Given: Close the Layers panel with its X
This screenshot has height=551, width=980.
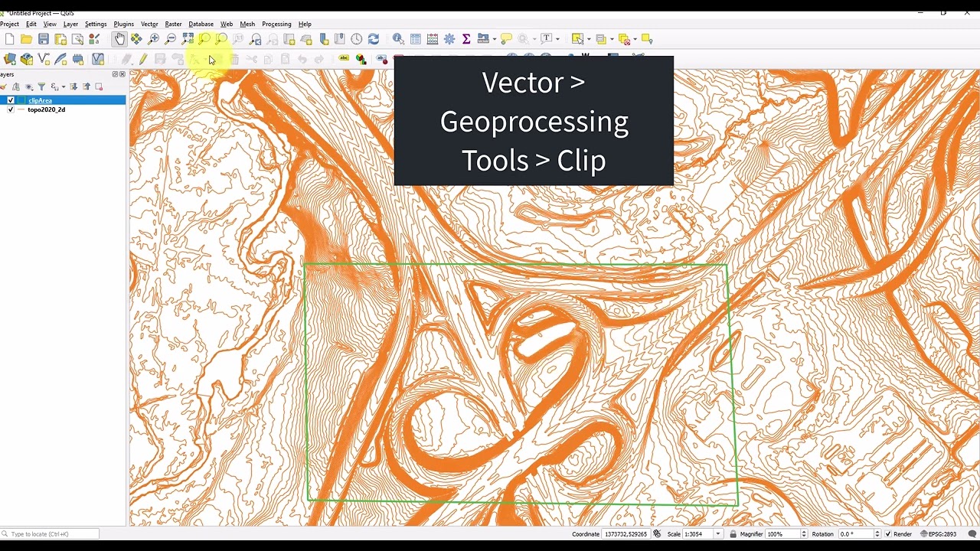Looking at the screenshot, I should pyautogui.click(x=122, y=74).
